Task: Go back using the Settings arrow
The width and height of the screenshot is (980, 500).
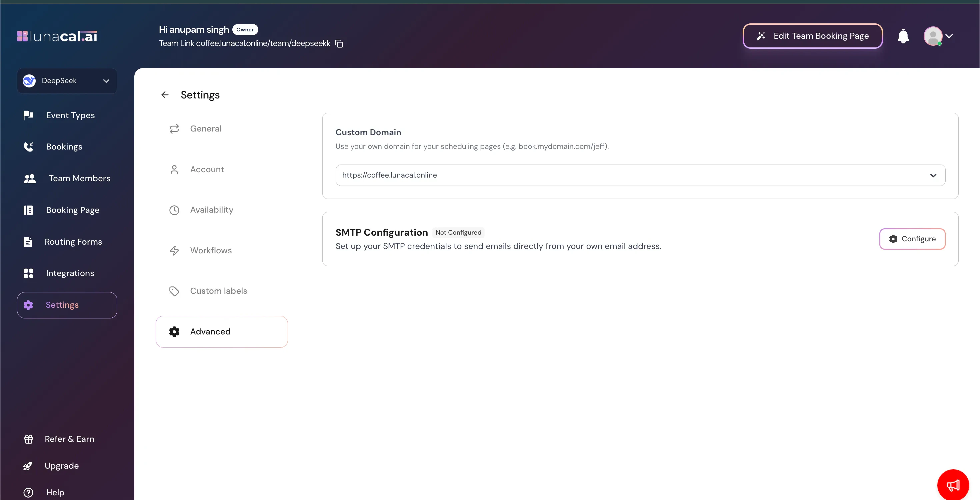Action: (x=165, y=95)
